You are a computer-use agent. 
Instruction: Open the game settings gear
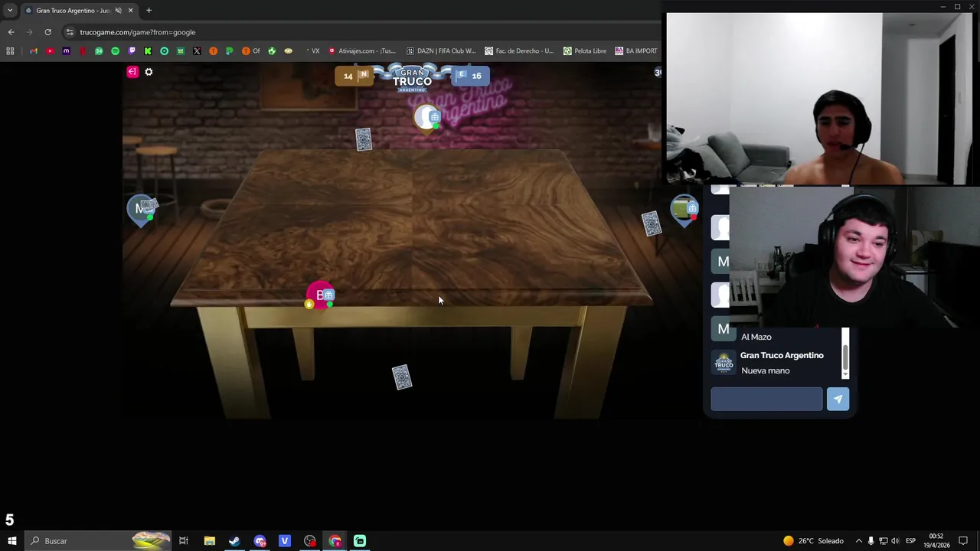coord(149,72)
